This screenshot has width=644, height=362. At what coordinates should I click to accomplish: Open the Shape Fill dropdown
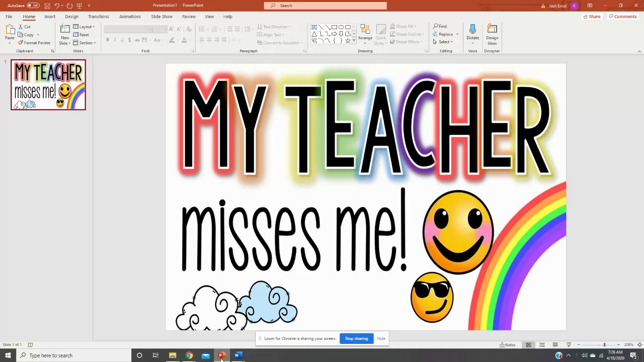click(403, 27)
